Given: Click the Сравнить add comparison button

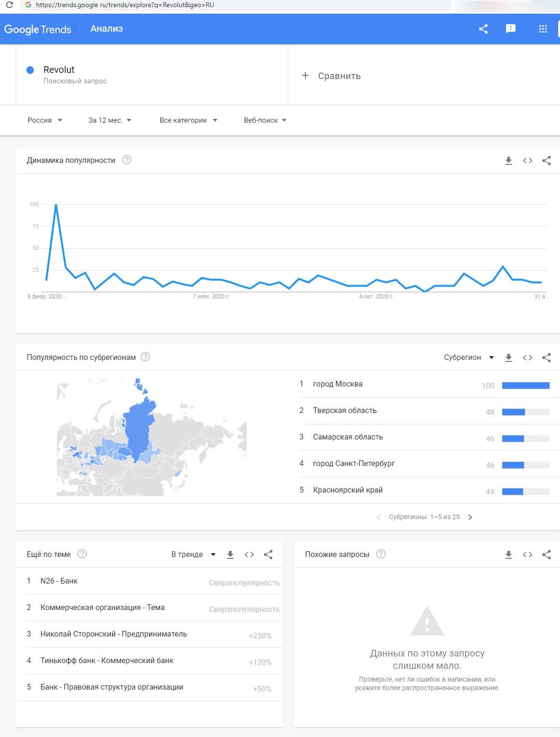Looking at the screenshot, I should [331, 76].
